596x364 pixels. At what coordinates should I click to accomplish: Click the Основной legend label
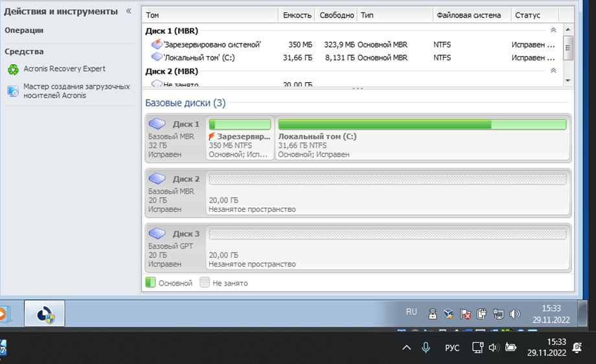(175, 283)
